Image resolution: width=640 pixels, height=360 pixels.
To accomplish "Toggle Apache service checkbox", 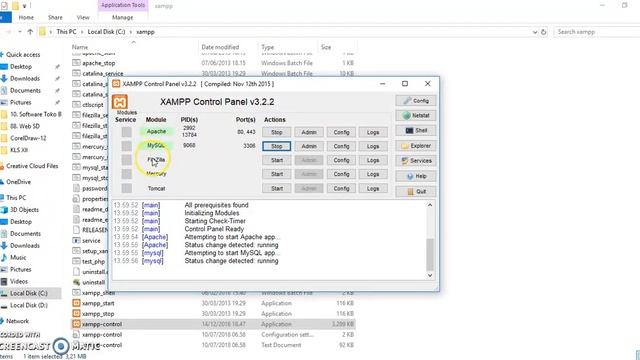I will coord(127,132).
